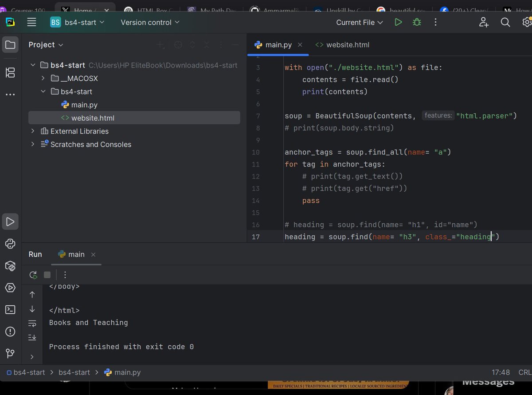532x395 pixels.
Task: Open the Project tool window folder icon
Action: (x=10, y=45)
